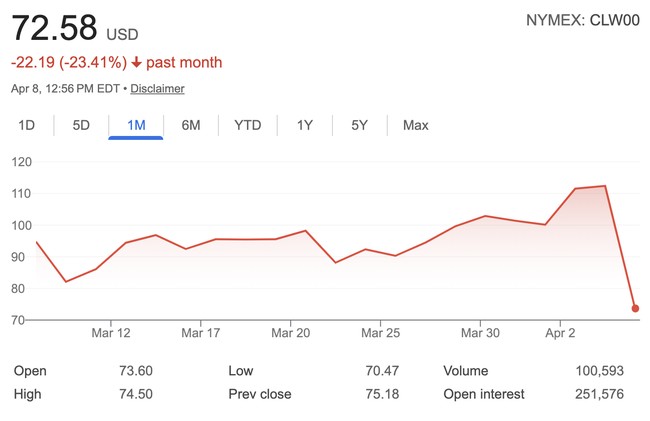Click the Prev close value 75.18
The height and width of the screenshot is (421, 650).
pyautogui.click(x=382, y=394)
